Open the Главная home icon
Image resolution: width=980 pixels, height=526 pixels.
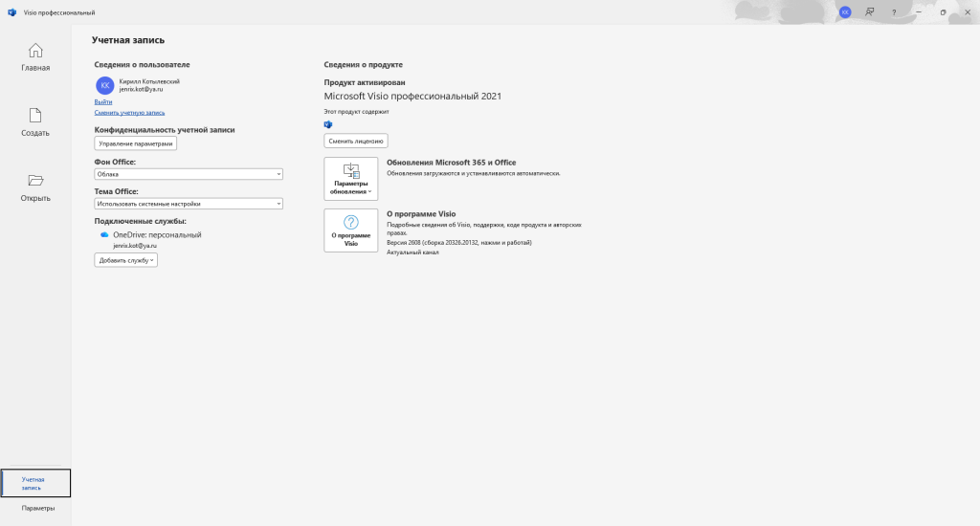coord(35,51)
